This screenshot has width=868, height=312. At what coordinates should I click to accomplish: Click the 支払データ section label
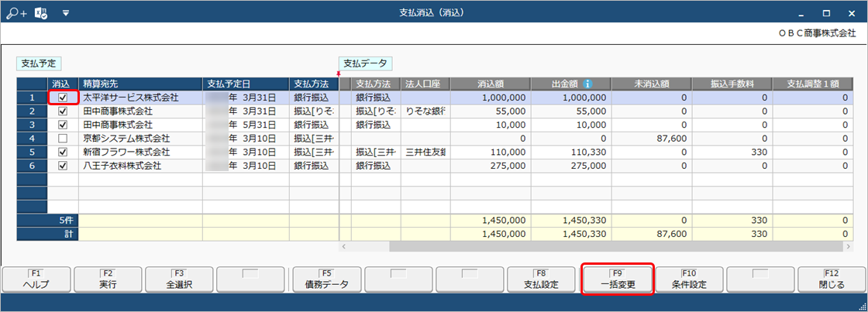pos(365,63)
